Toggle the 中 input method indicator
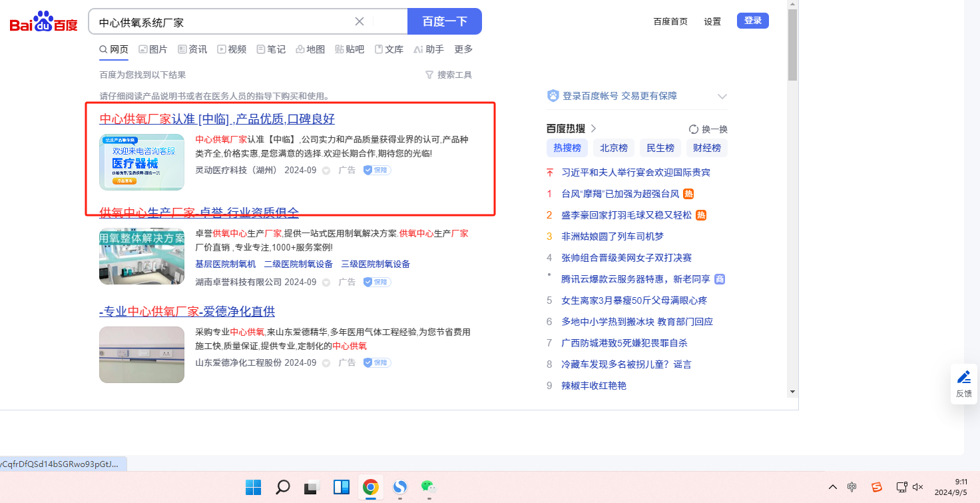Viewport: 980px width, 503px height. (x=852, y=487)
